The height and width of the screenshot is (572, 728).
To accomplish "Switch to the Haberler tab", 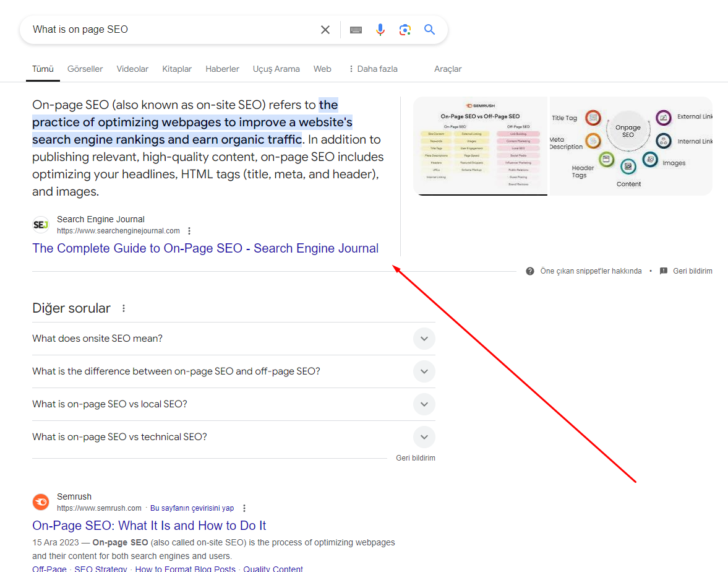I will click(x=223, y=69).
